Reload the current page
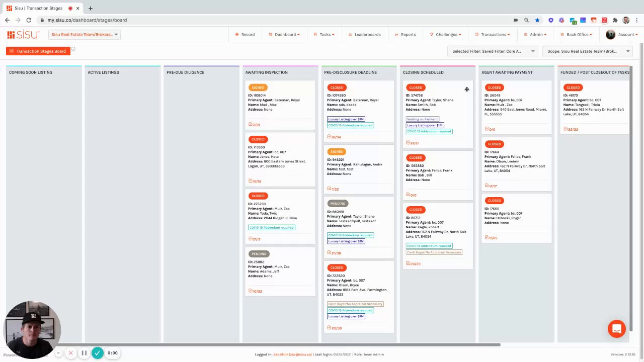 coord(29,20)
